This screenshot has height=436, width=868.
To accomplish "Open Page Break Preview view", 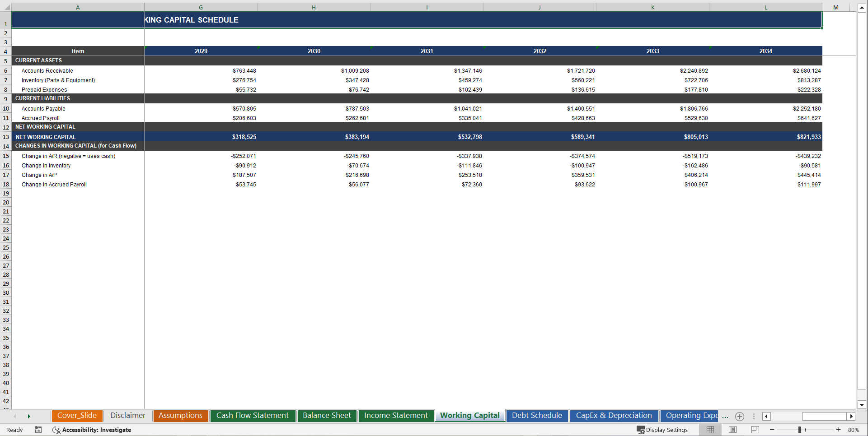I will pos(755,430).
